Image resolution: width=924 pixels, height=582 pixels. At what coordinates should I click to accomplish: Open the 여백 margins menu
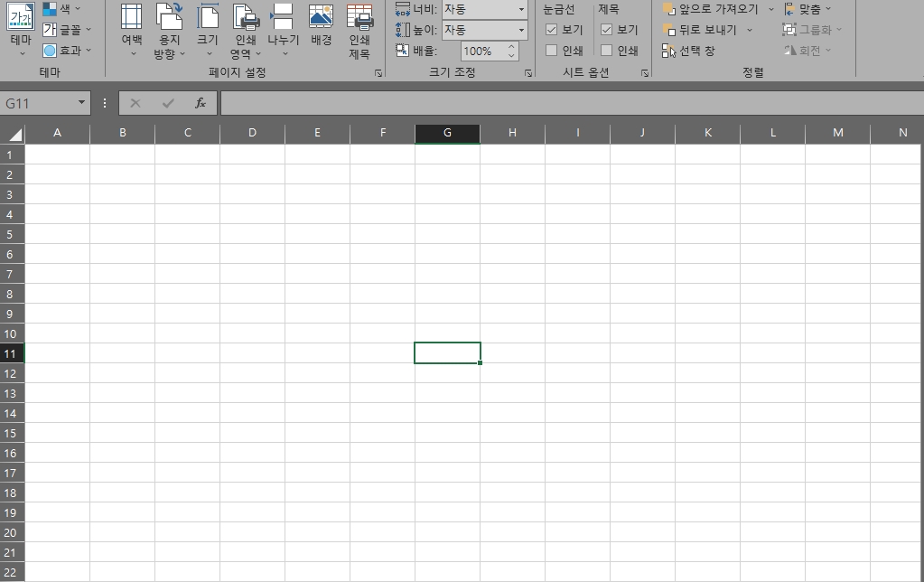point(131,30)
